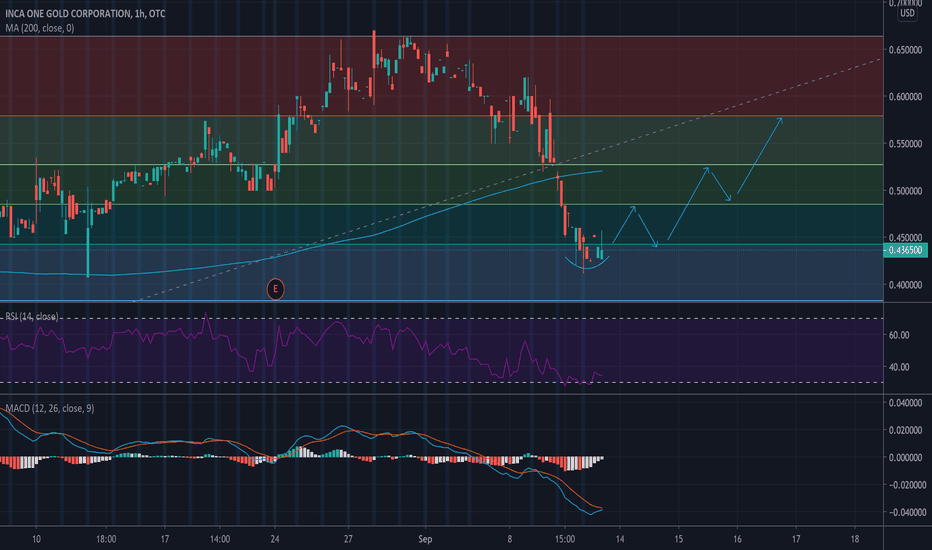The width and height of the screenshot is (932, 550).
Task: Click the '14' date label on time axis
Action: point(620,539)
